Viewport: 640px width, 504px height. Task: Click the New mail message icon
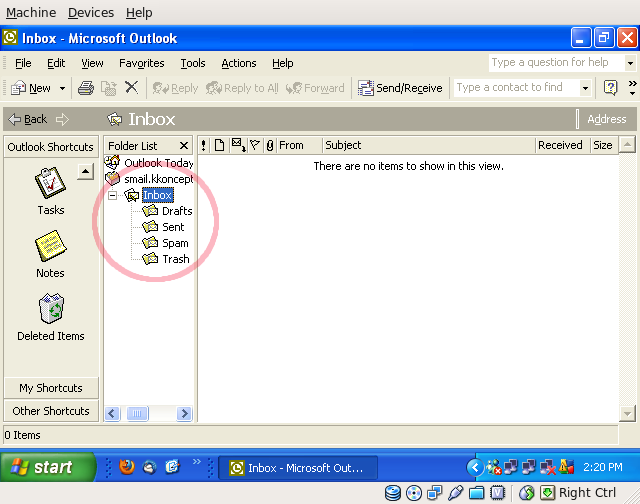pos(18,88)
